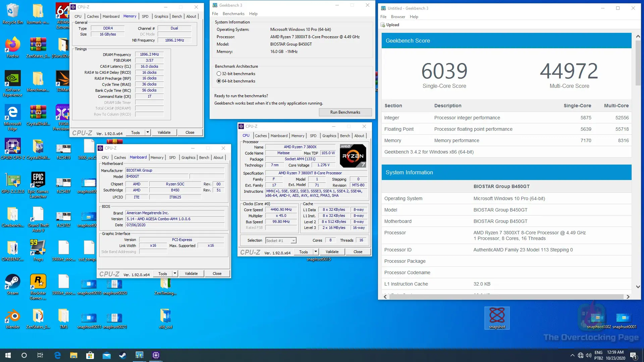The height and width of the screenshot is (362, 644).
Task: Select 32-bit benchmarks radio button
Action: (219, 74)
